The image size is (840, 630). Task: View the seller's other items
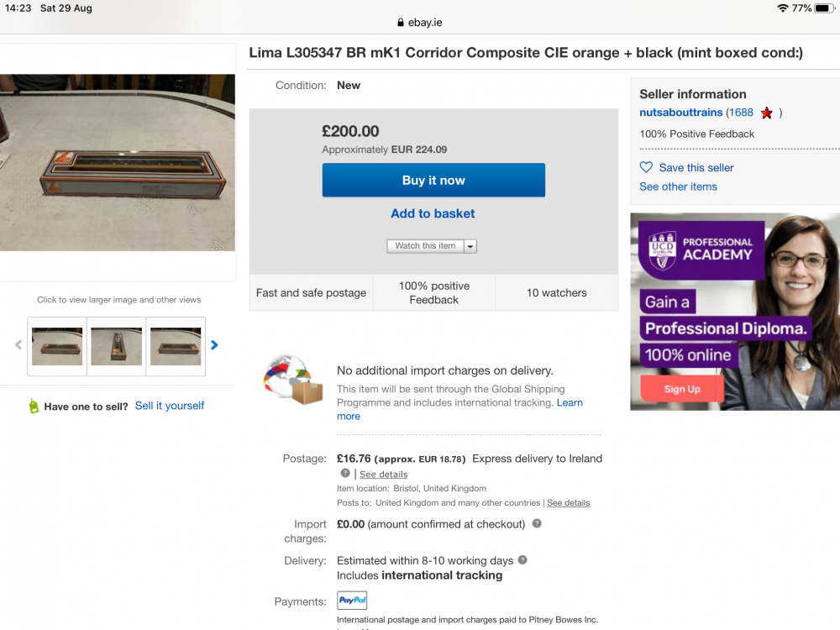[x=678, y=186]
